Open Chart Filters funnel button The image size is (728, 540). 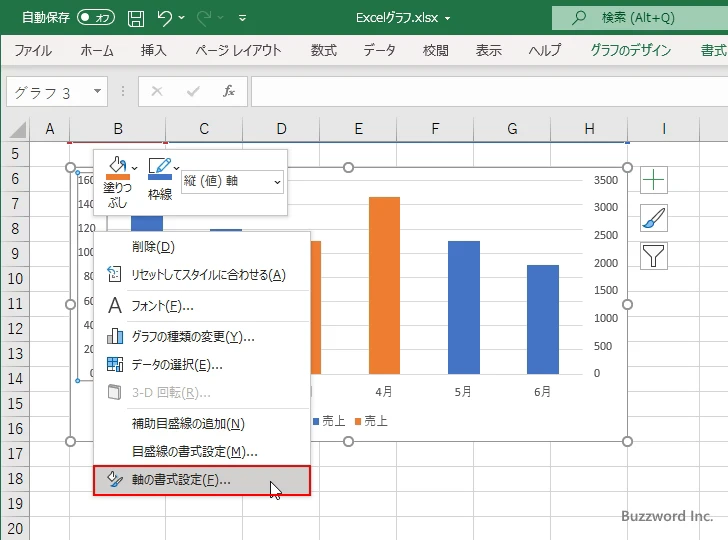pyautogui.click(x=654, y=256)
